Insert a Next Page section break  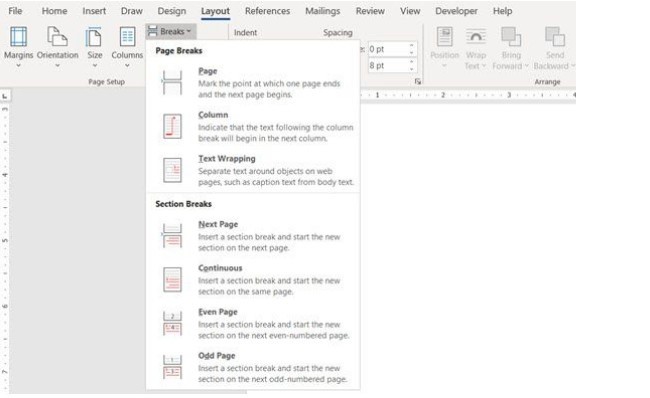(x=253, y=235)
